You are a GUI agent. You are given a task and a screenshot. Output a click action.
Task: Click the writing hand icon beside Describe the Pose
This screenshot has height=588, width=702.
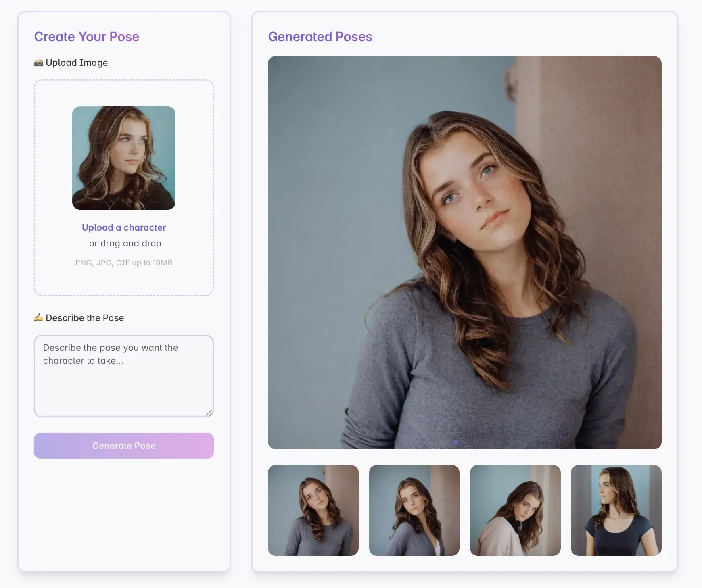click(x=38, y=318)
